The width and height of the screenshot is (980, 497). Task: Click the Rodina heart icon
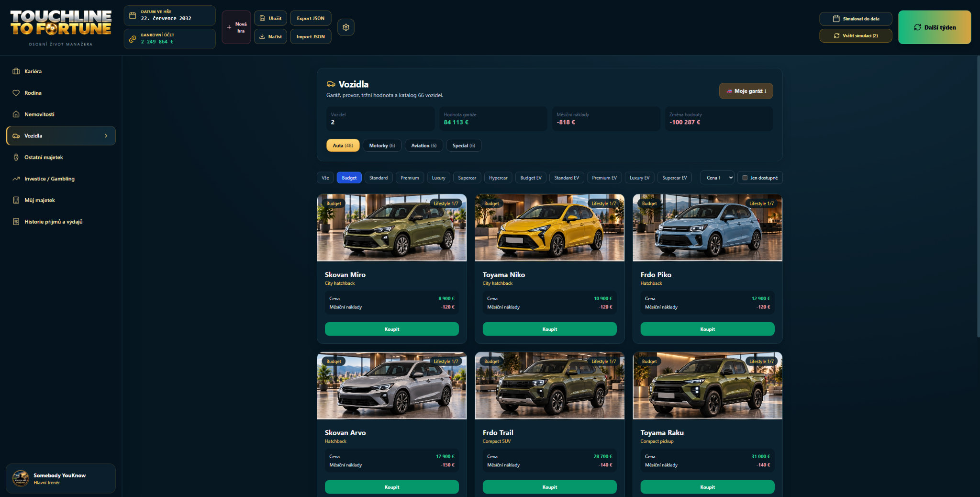pyautogui.click(x=16, y=93)
